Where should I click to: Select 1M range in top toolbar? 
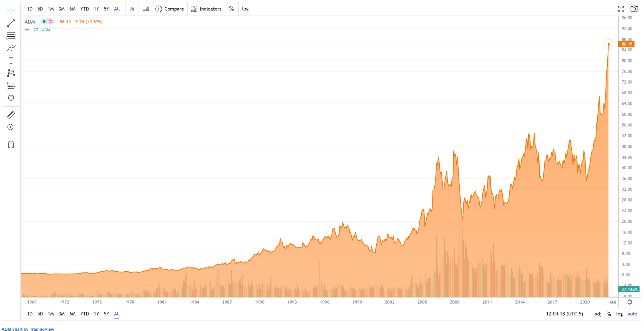click(x=51, y=9)
